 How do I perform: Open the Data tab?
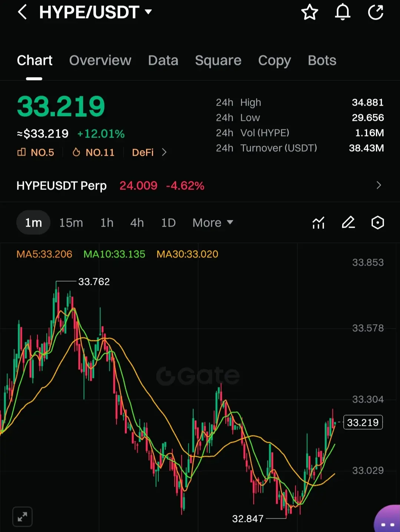click(x=163, y=60)
